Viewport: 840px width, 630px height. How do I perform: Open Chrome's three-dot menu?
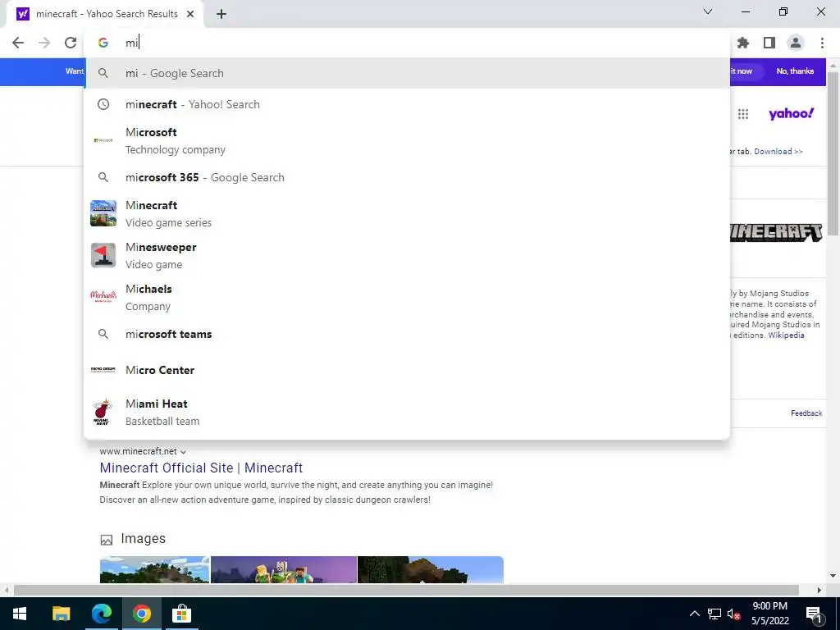[822, 43]
